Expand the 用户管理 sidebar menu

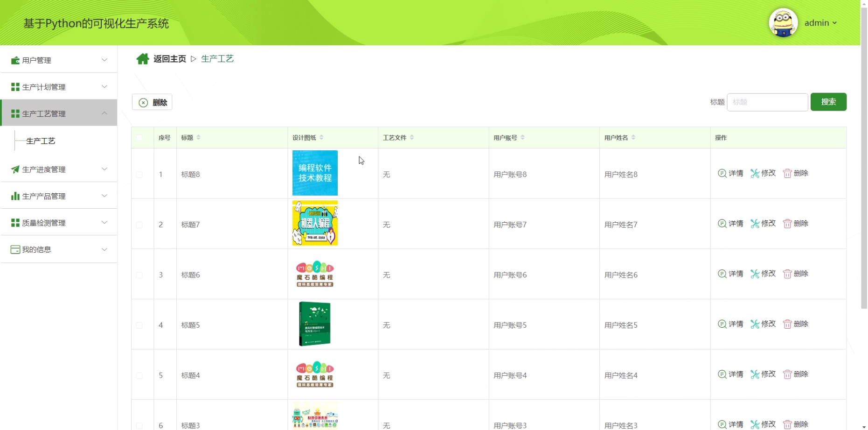(59, 60)
